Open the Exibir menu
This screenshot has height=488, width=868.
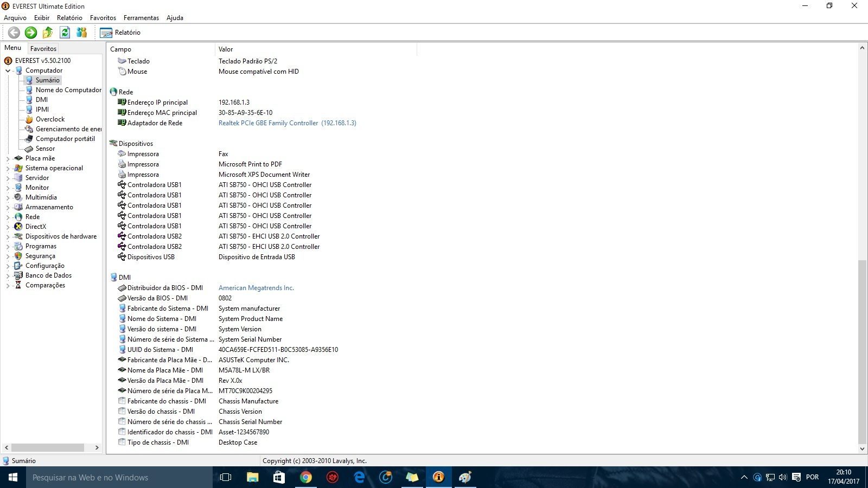pos(42,17)
